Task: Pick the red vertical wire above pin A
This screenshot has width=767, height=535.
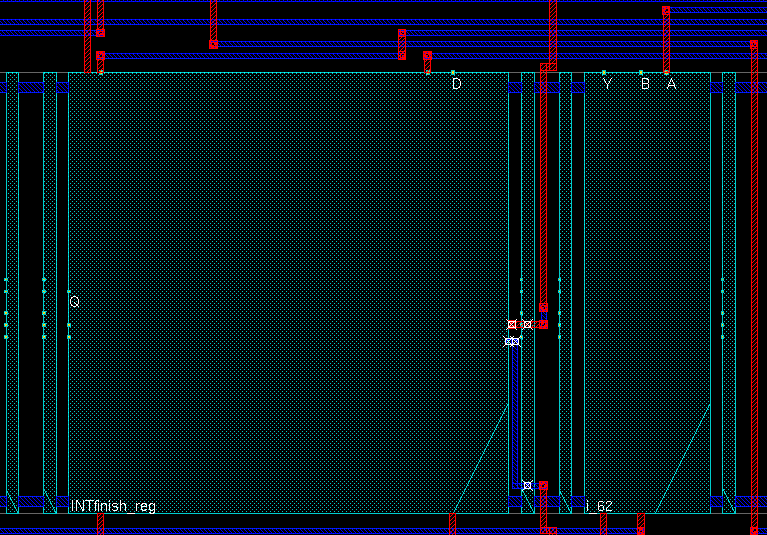Action: pos(666,40)
